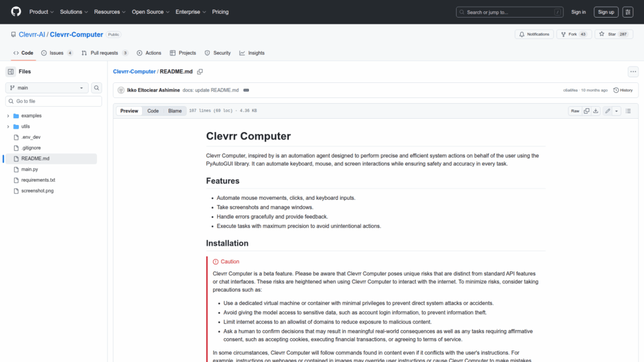Switch to the Code view
The width and height of the screenshot is (644, 362).
pos(153,111)
